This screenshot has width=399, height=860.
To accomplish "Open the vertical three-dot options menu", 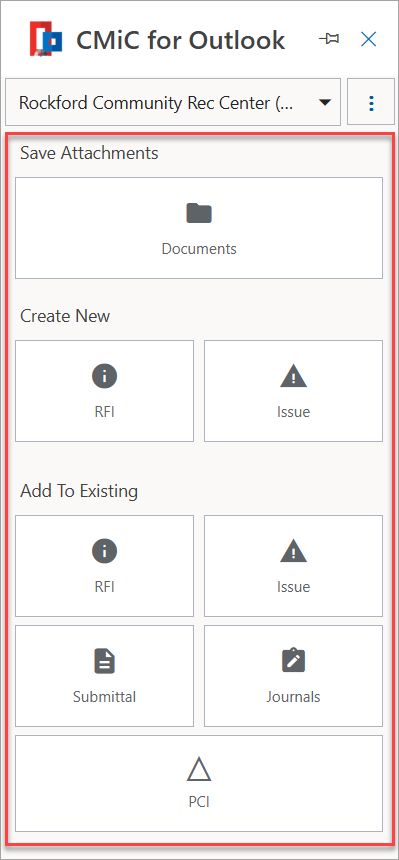I will pos(371,103).
